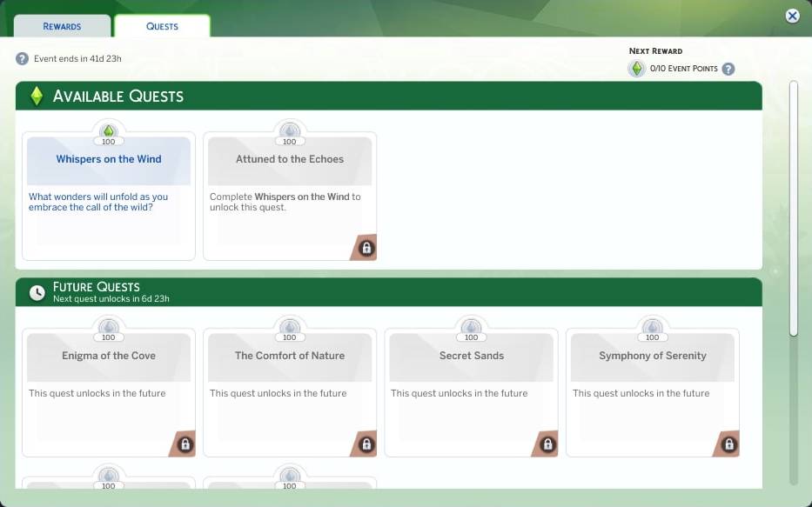Click the '0/10 Event Points' progress text
The height and width of the screenshot is (507, 812).
coord(683,69)
